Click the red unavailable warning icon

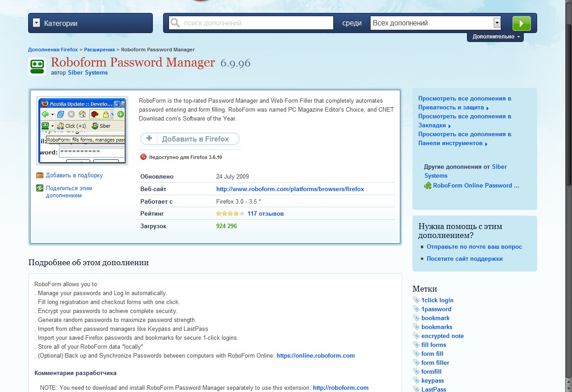(143, 157)
